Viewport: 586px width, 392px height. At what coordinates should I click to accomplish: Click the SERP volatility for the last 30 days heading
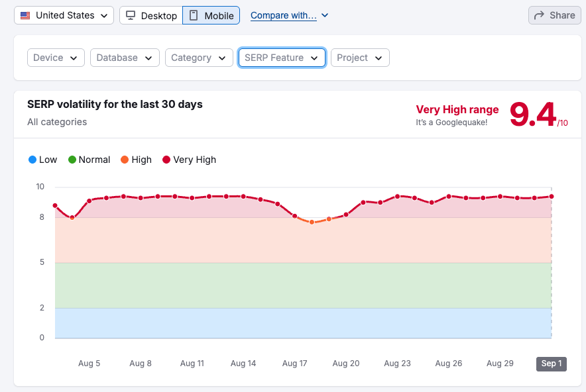pyautogui.click(x=115, y=104)
